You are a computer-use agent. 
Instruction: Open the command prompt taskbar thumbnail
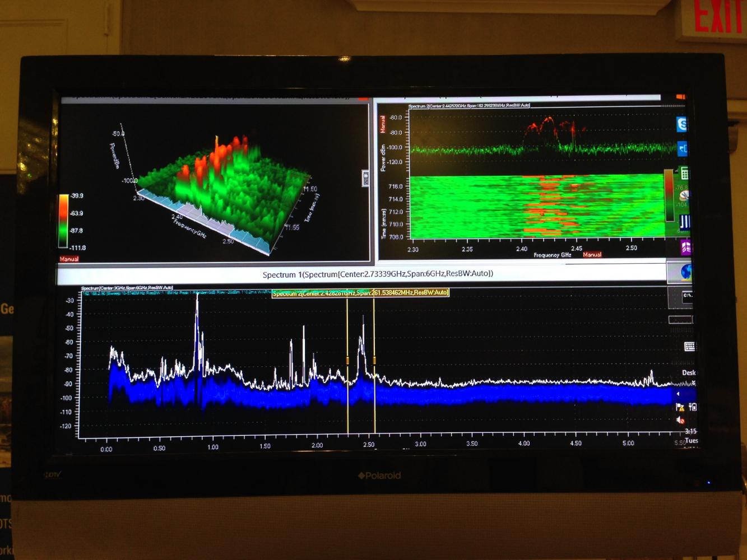click(x=686, y=296)
